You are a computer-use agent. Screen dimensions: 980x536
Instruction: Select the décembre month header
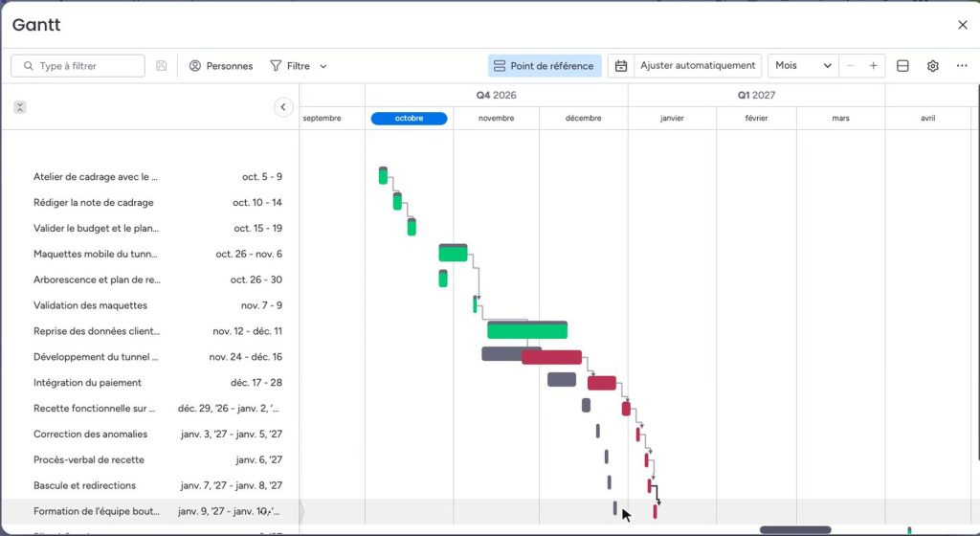point(583,118)
